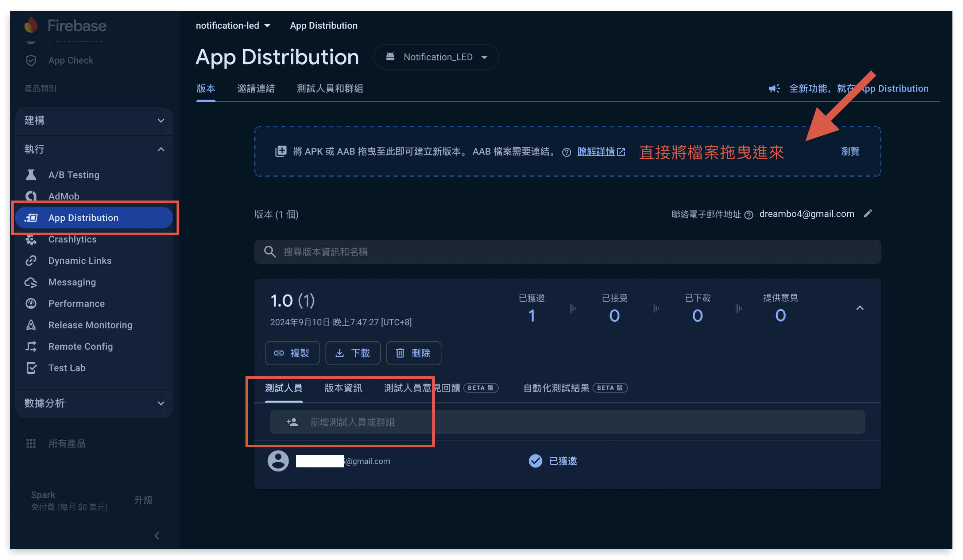963x560 pixels.
Task: Open Remote Config
Action: [80, 346]
